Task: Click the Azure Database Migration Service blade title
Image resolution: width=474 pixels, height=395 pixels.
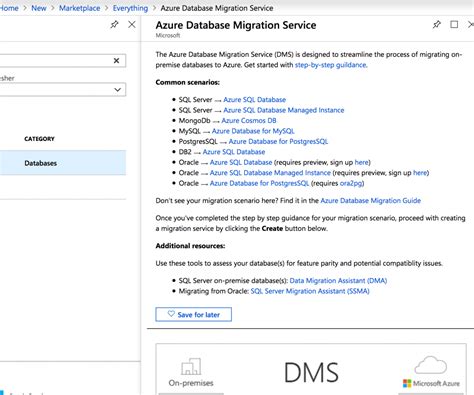Action: pyautogui.click(x=236, y=25)
